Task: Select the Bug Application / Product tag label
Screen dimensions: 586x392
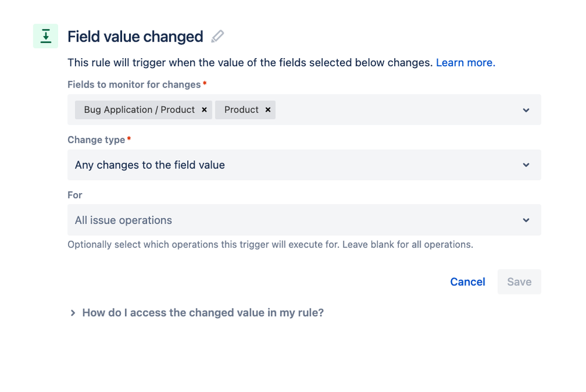Action: [x=140, y=110]
